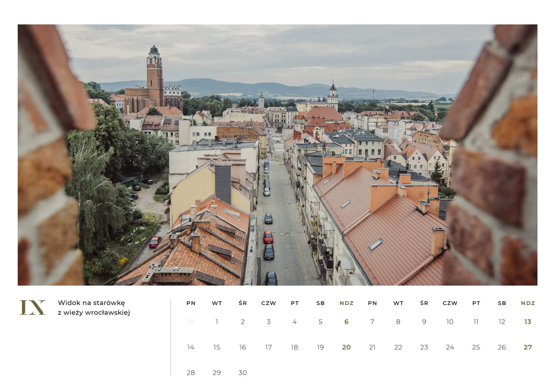The image size is (555, 392).
Task: Select date 24 in the calendar
Action: [x=450, y=347]
